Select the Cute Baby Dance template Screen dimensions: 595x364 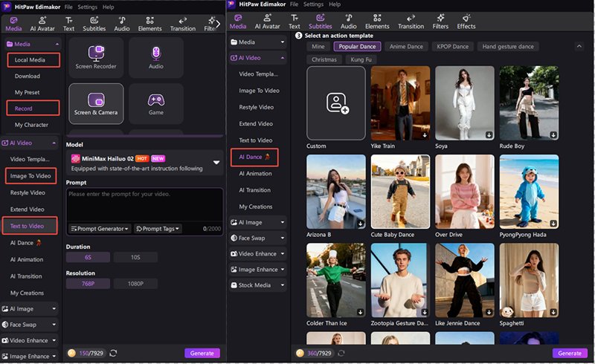(400, 192)
